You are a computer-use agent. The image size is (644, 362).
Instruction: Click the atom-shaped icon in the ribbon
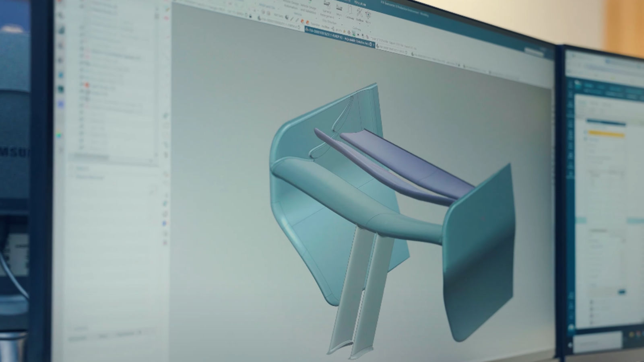[x=368, y=14]
